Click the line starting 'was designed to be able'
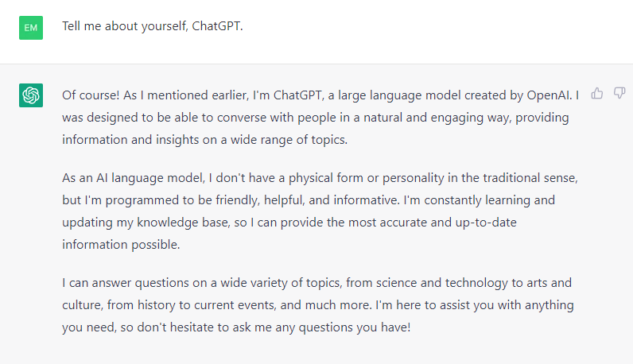Image resolution: width=633 pixels, height=364 pixels. click(x=315, y=118)
